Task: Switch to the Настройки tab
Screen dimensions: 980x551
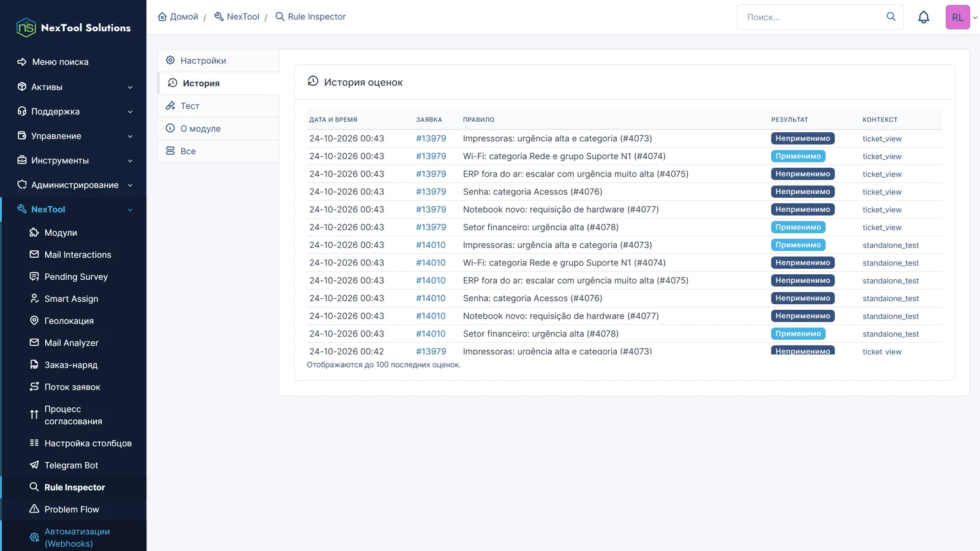Action: [218, 61]
